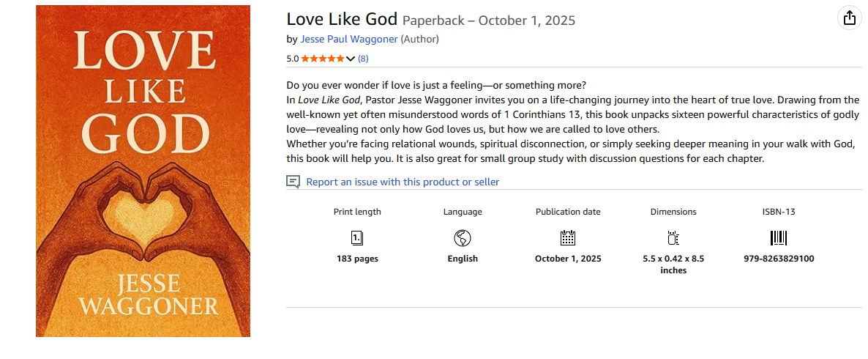868x359 pixels.
Task: Open the Love Like God cover image
Action: tap(143, 171)
